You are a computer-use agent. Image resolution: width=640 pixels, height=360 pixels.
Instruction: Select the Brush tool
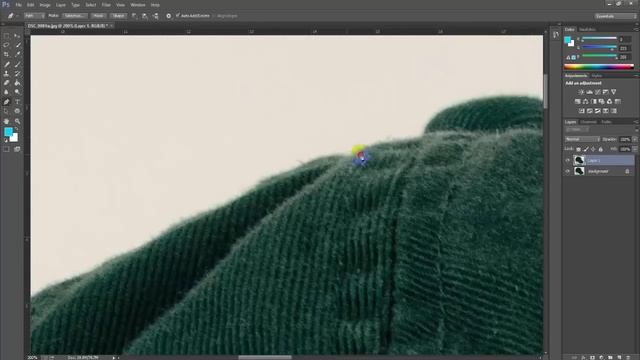coord(17,64)
